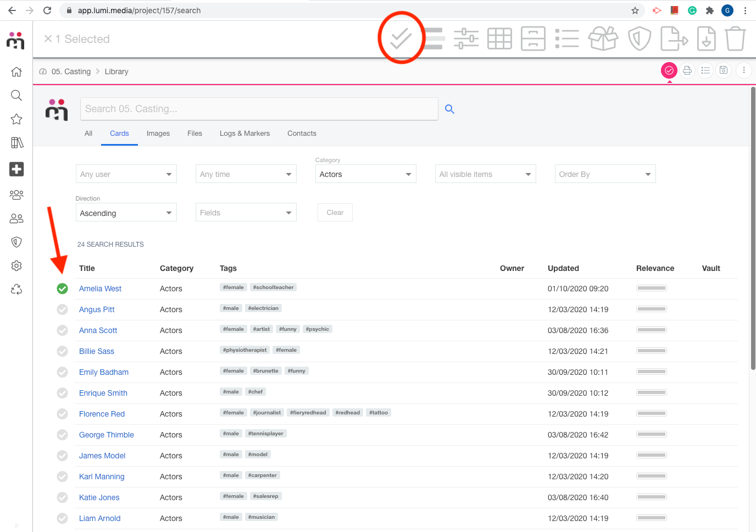
Task: Open Search from the left sidebar
Action: (16, 95)
